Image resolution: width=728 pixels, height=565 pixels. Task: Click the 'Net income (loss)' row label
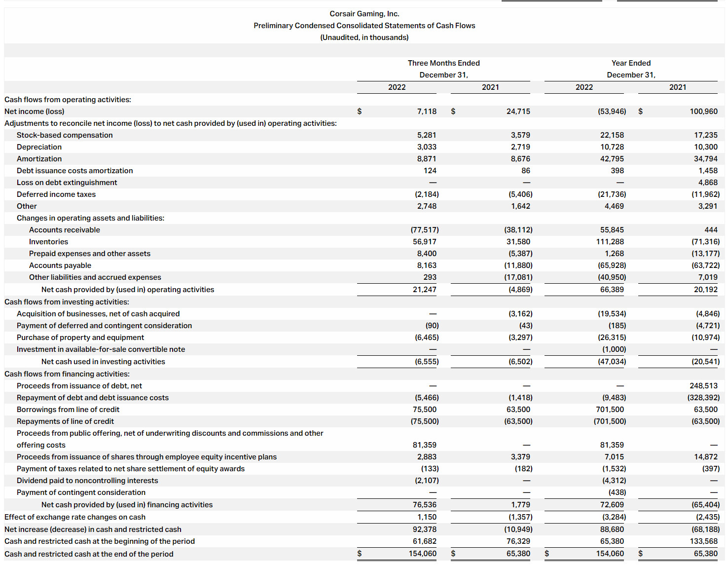click(x=35, y=112)
